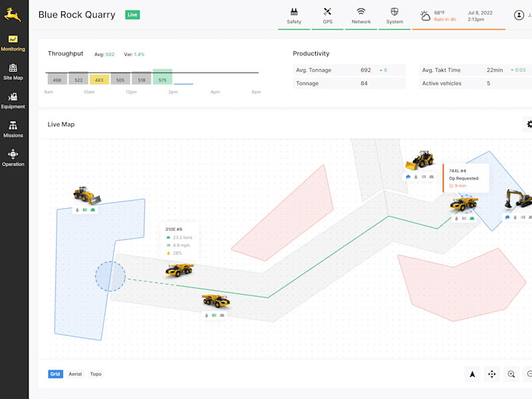Open the 310E #9 info card
Screen dimensions: 532x399
(180, 241)
